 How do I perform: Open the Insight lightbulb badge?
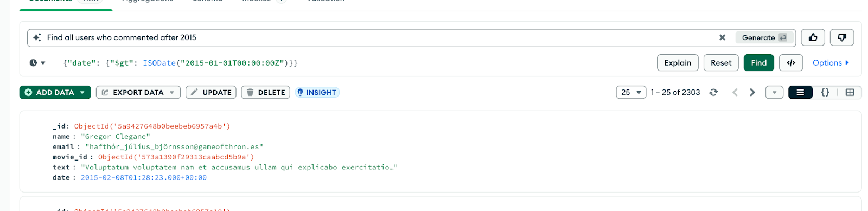point(317,92)
